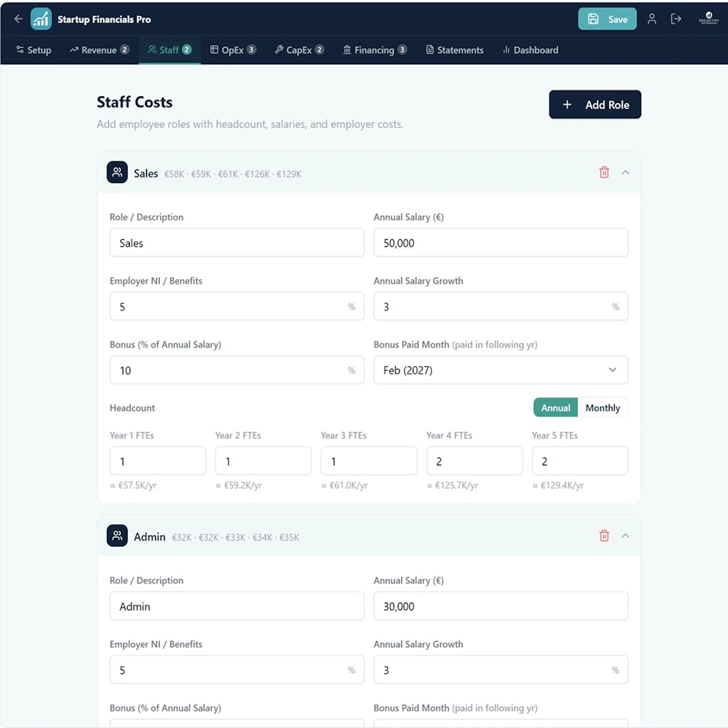Viewport: 728px width, 728px height.
Task: Switch to the Setup tab
Action: click(34, 50)
